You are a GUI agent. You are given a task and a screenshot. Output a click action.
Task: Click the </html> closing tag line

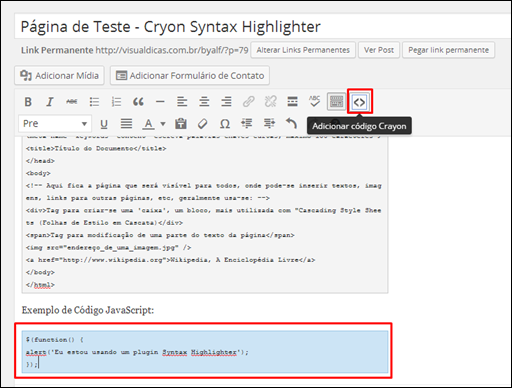tap(40, 285)
